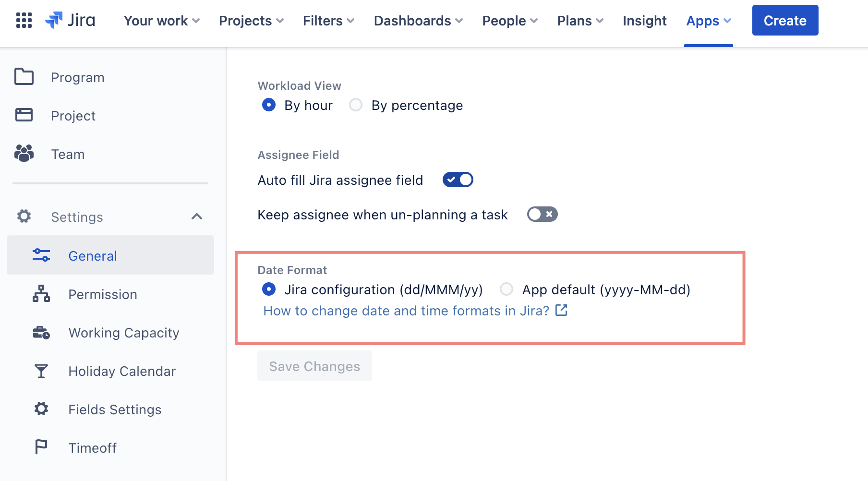
Task: Click the Working Capacity briefcase icon
Action: (41, 332)
